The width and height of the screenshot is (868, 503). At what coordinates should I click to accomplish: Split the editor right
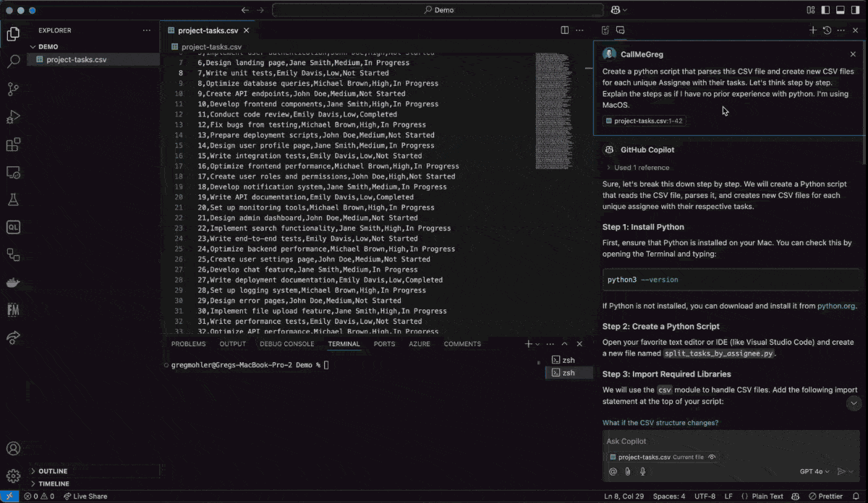coord(565,30)
